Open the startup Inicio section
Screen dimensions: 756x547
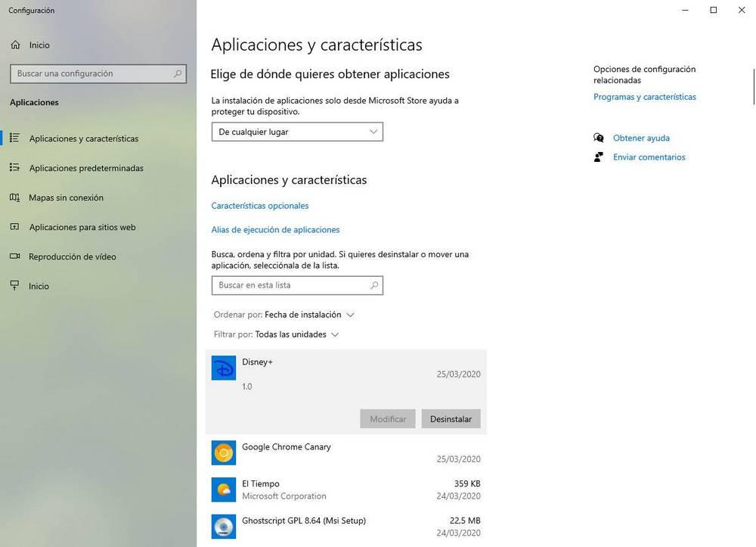(x=39, y=286)
